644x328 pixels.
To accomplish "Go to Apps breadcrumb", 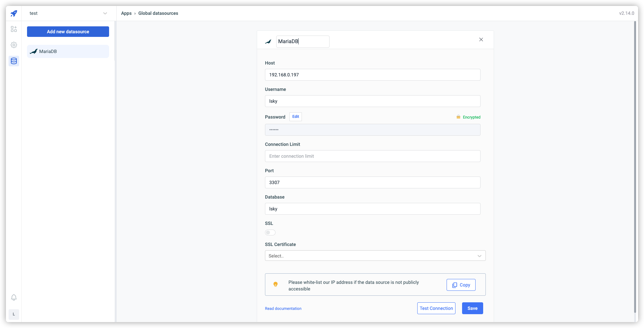I will point(126,13).
